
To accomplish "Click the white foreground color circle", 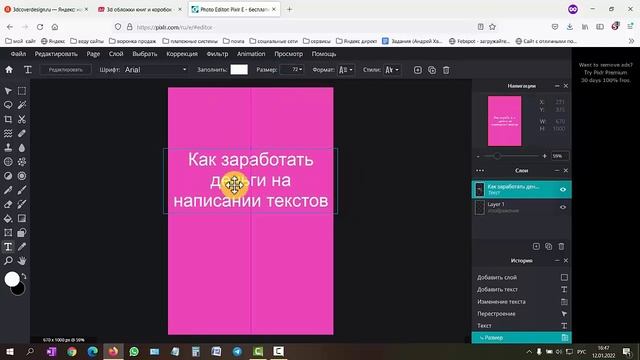I will (12, 279).
